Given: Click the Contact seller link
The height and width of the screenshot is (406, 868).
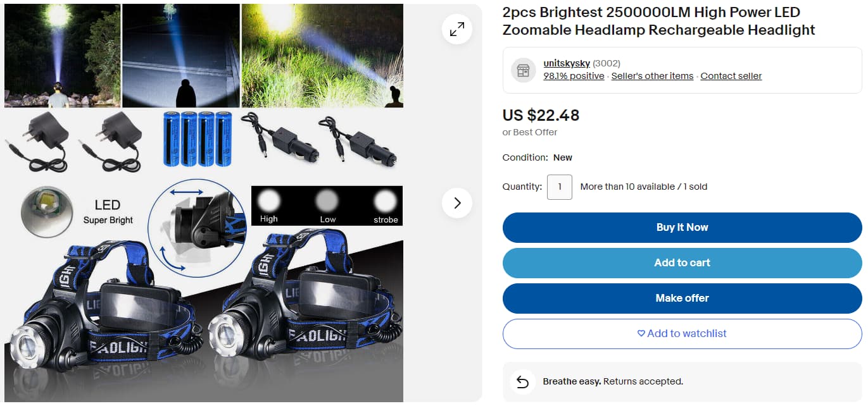Looking at the screenshot, I should tap(731, 76).
